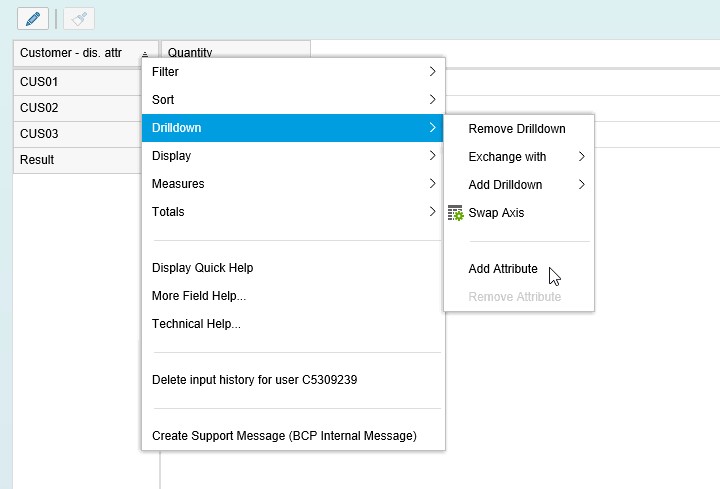The width and height of the screenshot is (720, 489).
Task: Click the disabled eraser toolbar icon
Action: click(79, 19)
